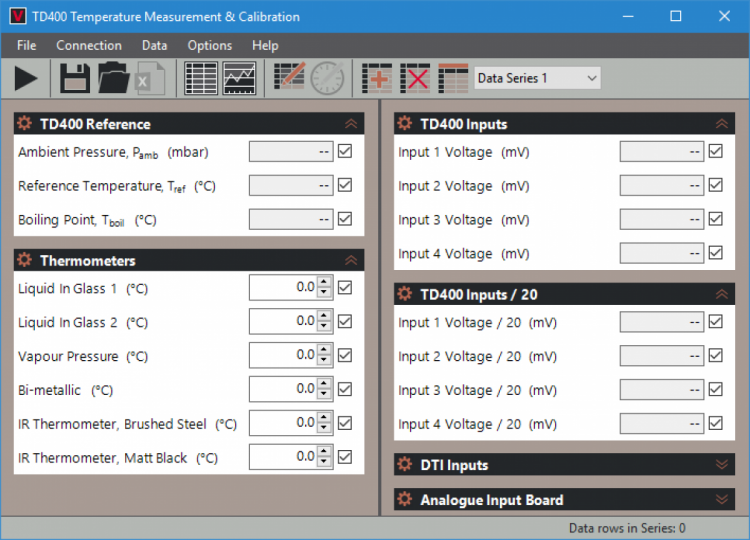This screenshot has width=750, height=540.
Task: Add a data row with plus icon
Action: (x=377, y=78)
